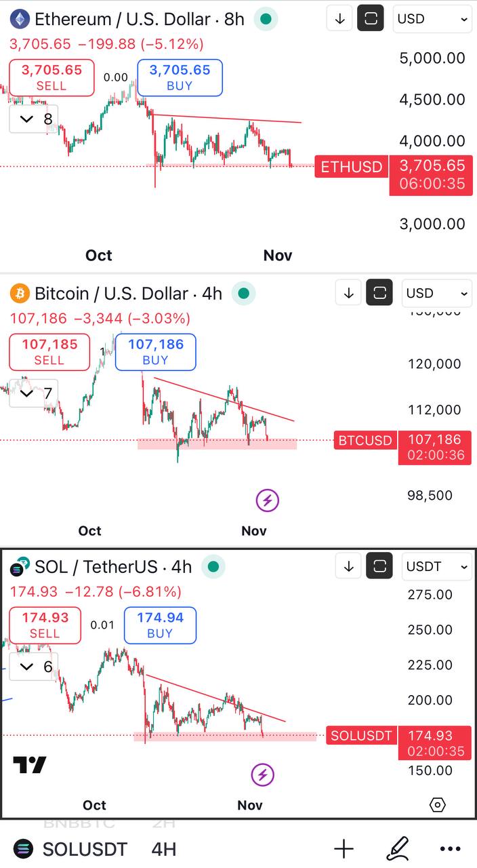
Task: Select the SOLUSDT symbol in bottom bar
Action: (x=84, y=849)
